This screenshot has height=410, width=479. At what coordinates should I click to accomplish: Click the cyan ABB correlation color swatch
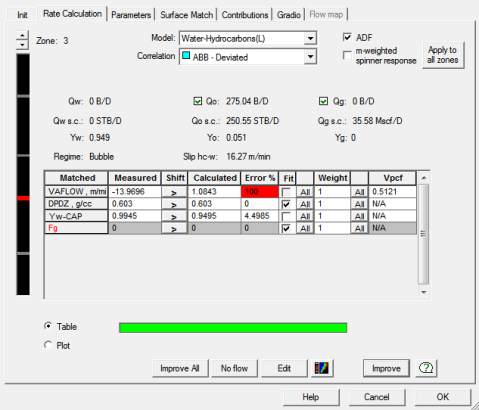[186, 56]
